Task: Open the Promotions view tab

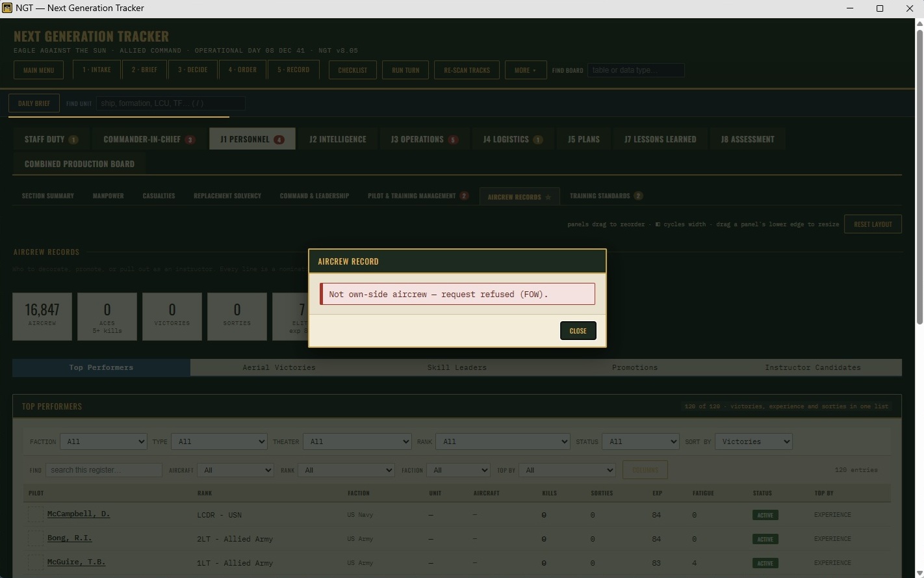Action: [x=635, y=368]
